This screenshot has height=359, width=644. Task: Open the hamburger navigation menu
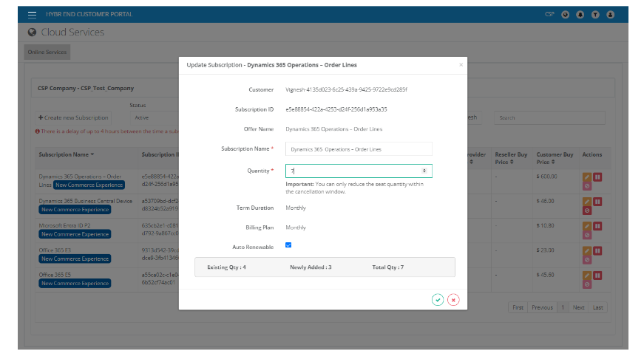32,15
